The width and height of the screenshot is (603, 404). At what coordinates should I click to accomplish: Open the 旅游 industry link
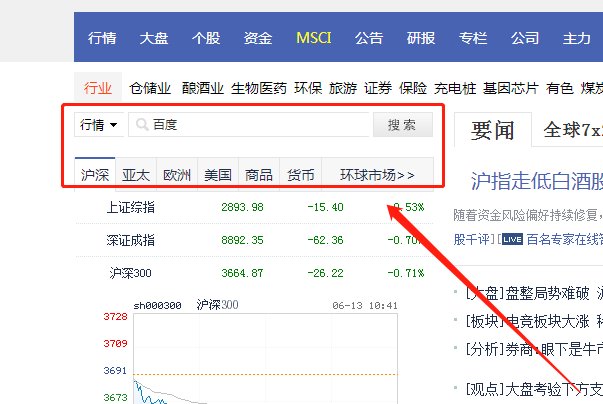click(343, 88)
